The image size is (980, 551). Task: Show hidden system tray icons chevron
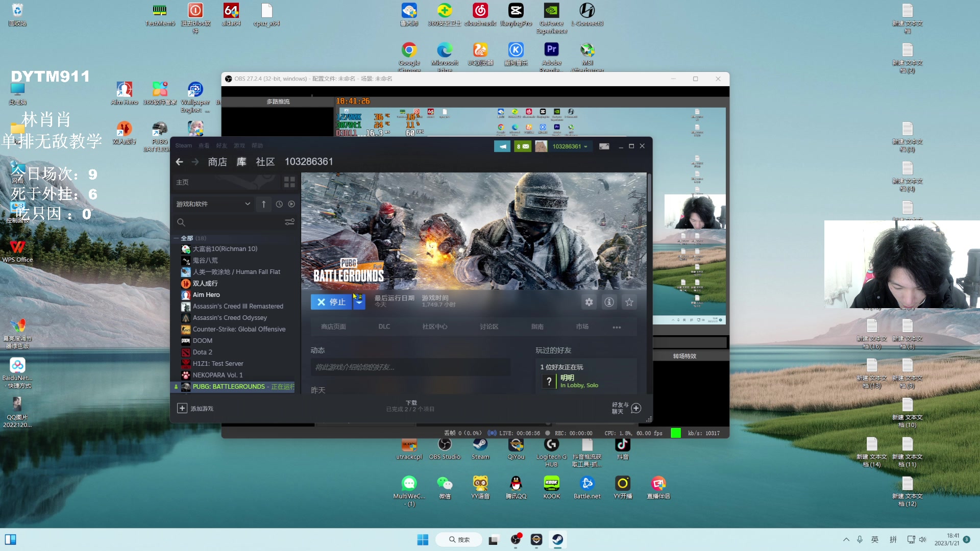[846, 539]
